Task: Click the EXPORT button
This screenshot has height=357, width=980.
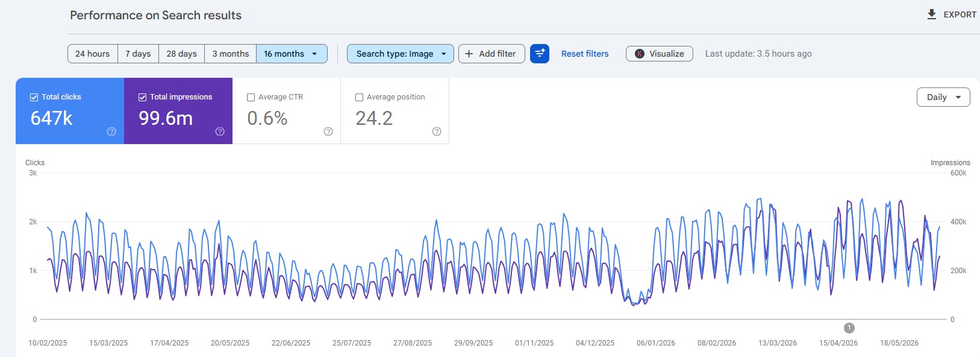Action: coord(952,14)
